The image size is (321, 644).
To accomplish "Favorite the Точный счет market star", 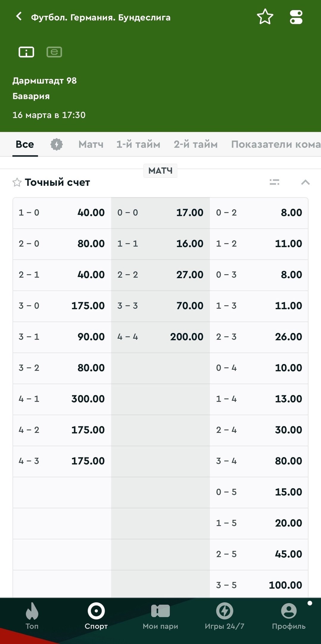I will 17,182.
